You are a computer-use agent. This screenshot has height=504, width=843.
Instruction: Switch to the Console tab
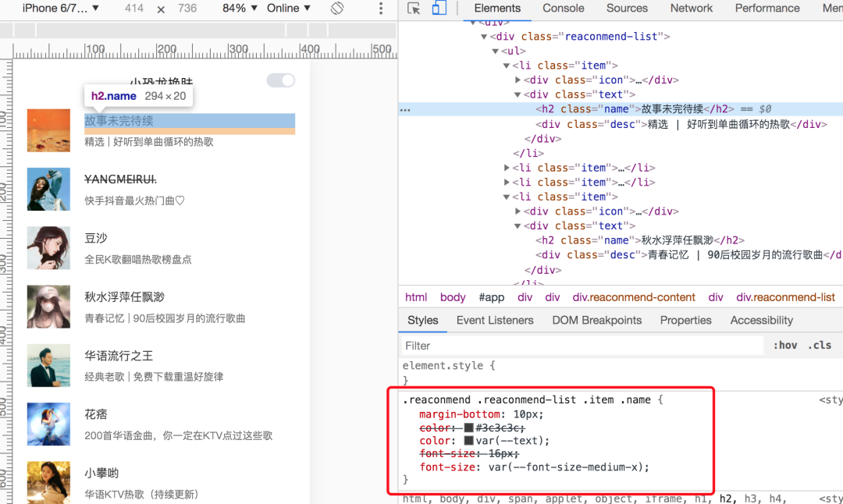click(563, 8)
